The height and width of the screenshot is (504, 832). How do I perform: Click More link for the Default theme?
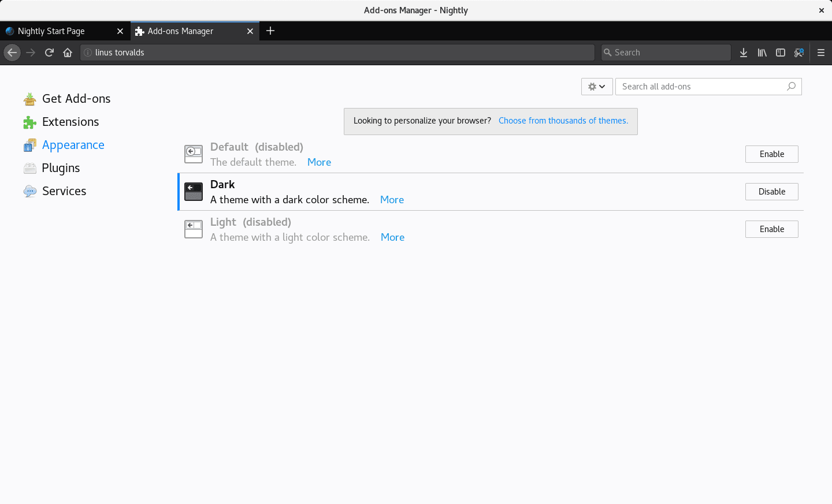[320, 162]
